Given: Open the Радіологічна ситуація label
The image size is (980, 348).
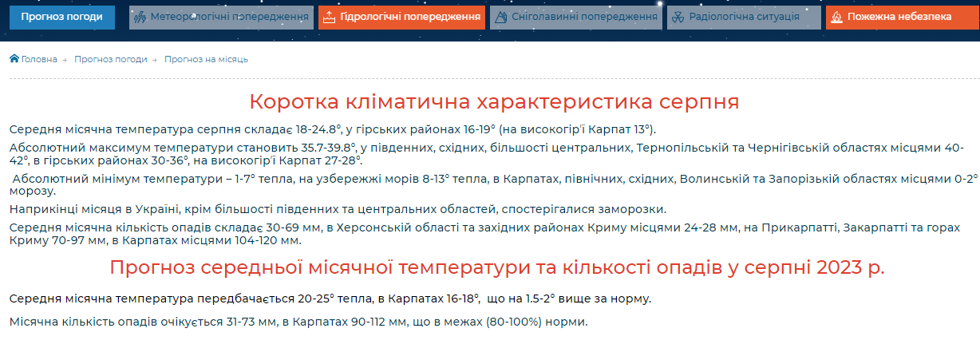Looking at the screenshot, I should pyautogui.click(x=745, y=17).
